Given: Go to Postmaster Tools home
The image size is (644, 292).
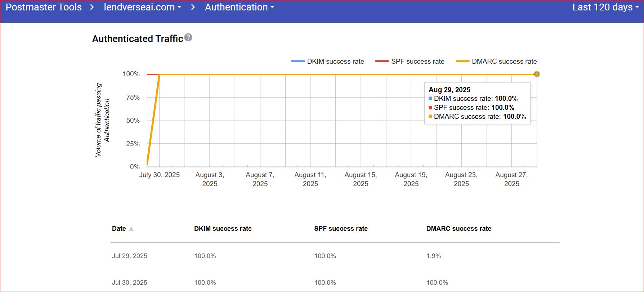Looking at the screenshot, I should tap(44, 7).
